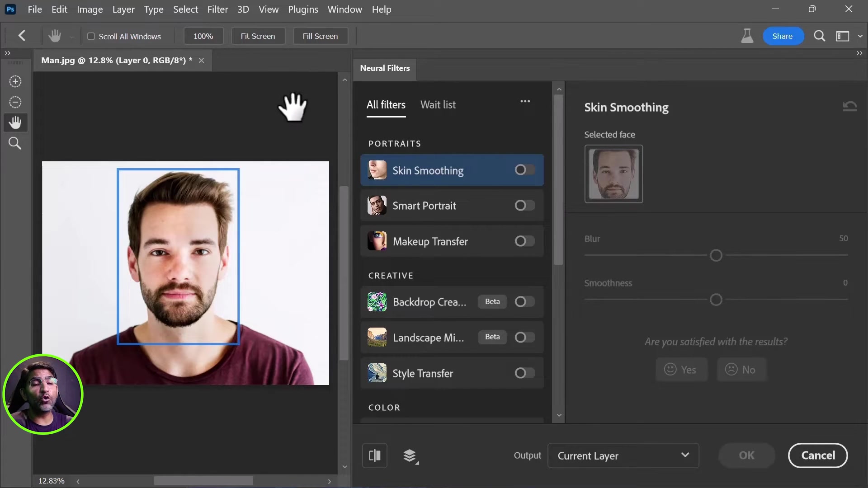Screen dimensions: 868x488
Task: Close the Man.jpg document tab
Action: click(x=202, y=60)
